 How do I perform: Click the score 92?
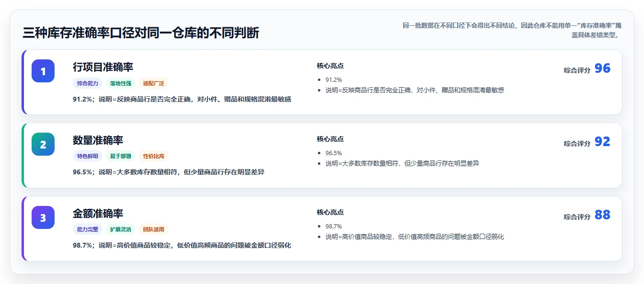click(x=602, y=142)
